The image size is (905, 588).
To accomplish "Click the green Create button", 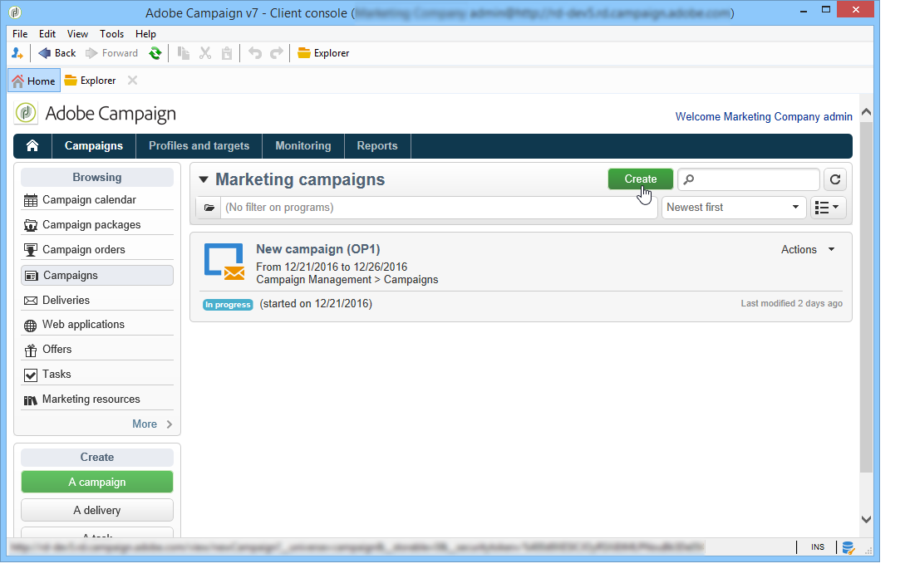I will click(x=641, y=179).
